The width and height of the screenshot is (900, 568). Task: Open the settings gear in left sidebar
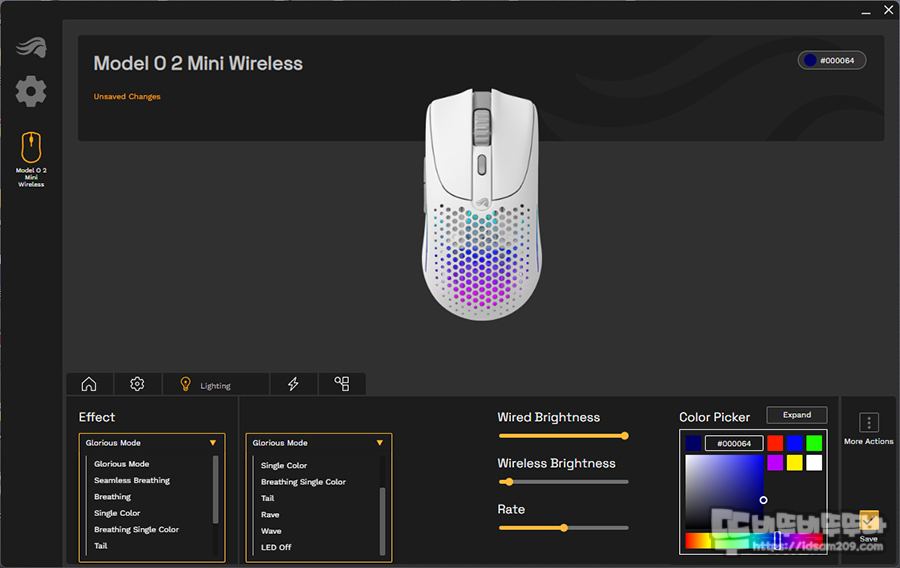[31, 91]
